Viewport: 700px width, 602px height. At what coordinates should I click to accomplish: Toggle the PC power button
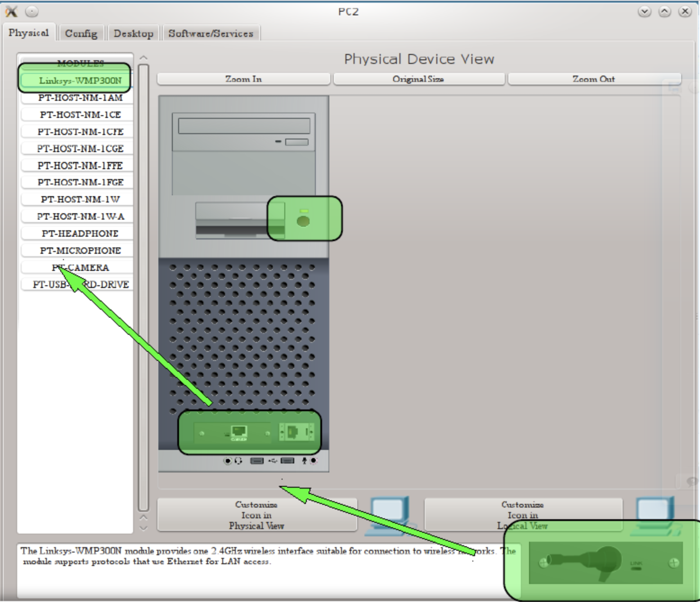[x=304, y=221]
